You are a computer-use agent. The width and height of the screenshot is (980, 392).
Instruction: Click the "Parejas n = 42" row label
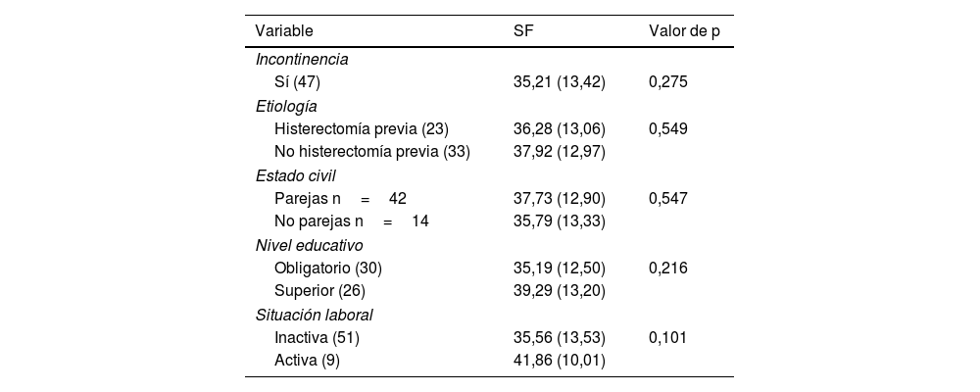point(333,198)
